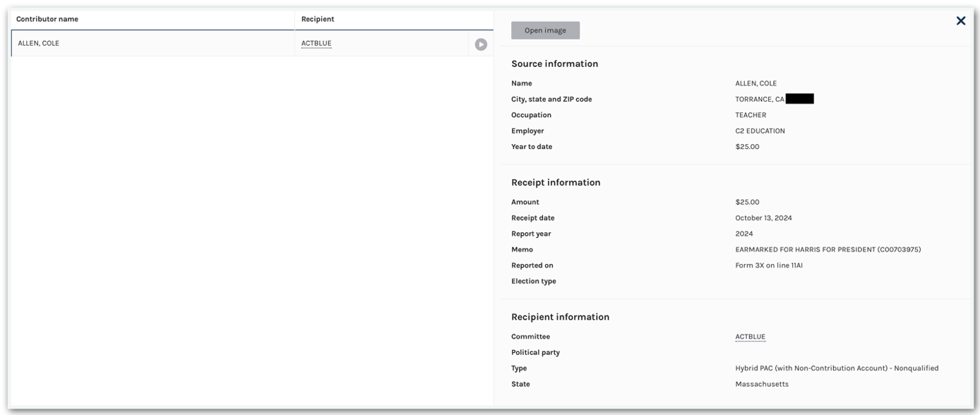Click the blacked-out ZIP code box
Screen dimensions: 980x415
(799, 100)
